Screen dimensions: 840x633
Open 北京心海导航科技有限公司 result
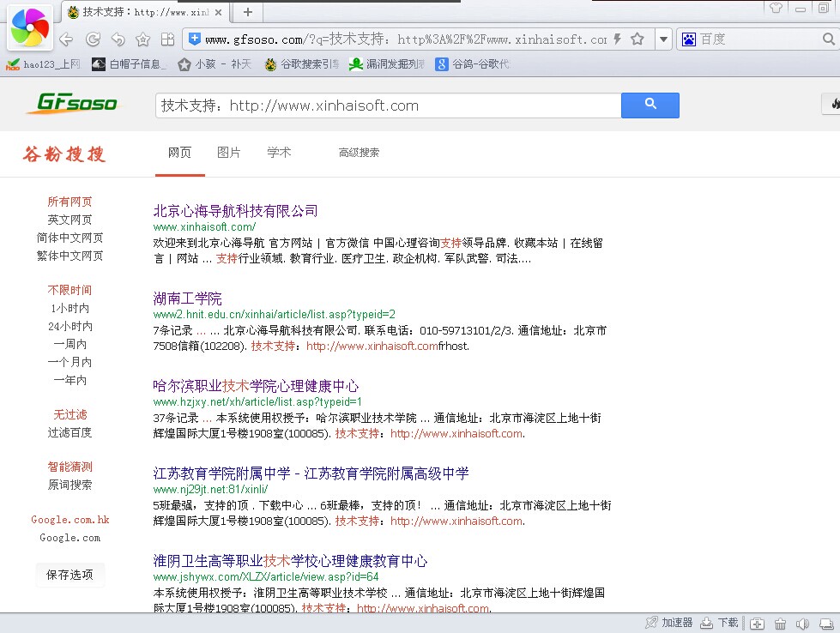(235, 210)
